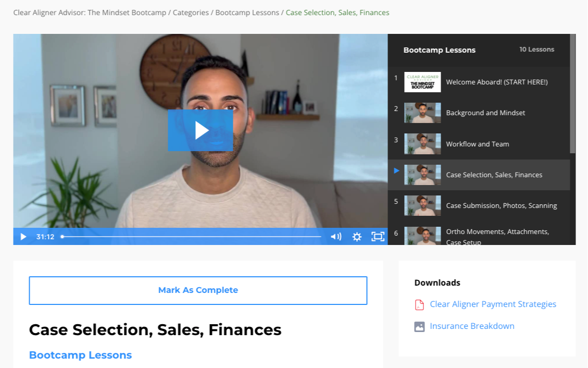The width and height of the screenshot is (588, 368).
Task: Enter fullscreen with the expand icon
Action: click(378, 236)
